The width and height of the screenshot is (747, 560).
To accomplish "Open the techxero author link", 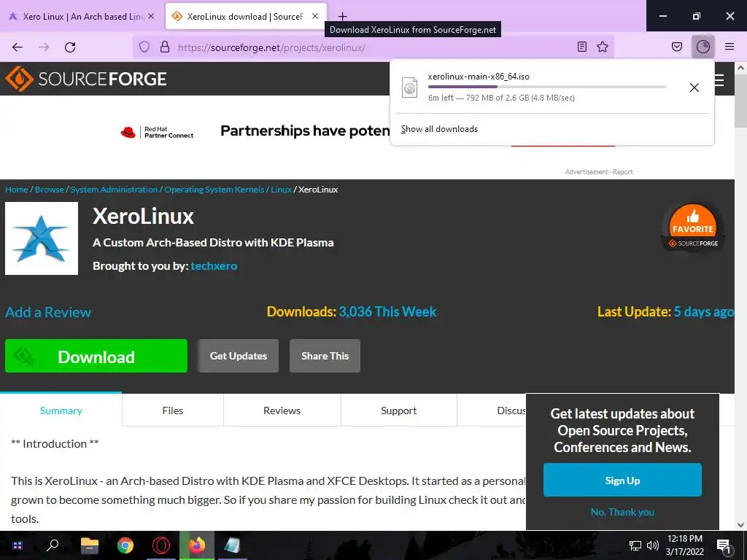I will 214,265.
